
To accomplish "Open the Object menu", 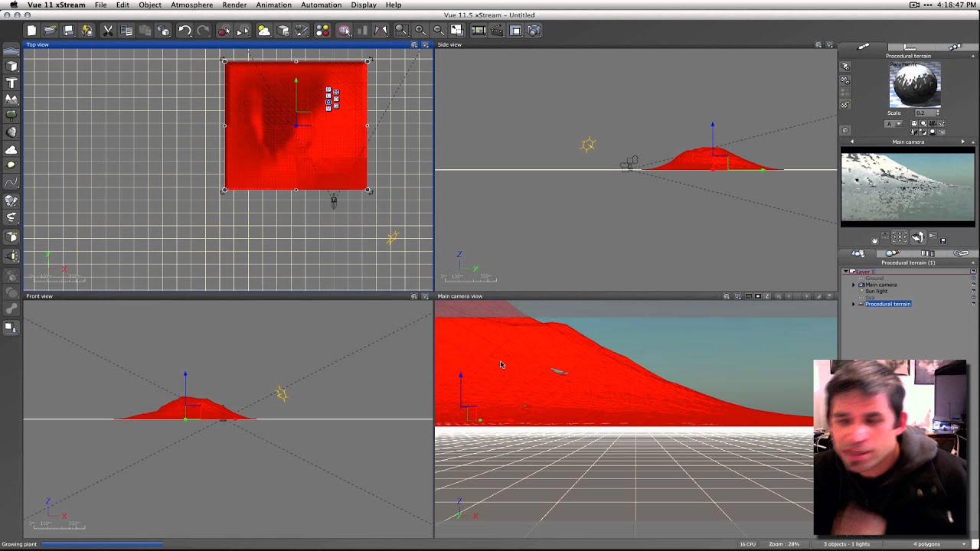I will tap(150, 5).
